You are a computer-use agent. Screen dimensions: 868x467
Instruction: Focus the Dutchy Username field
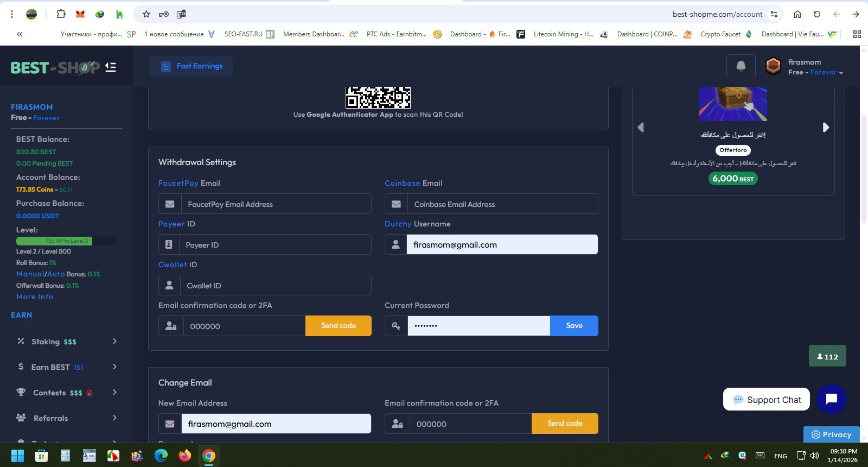click(x=502, y=245)
